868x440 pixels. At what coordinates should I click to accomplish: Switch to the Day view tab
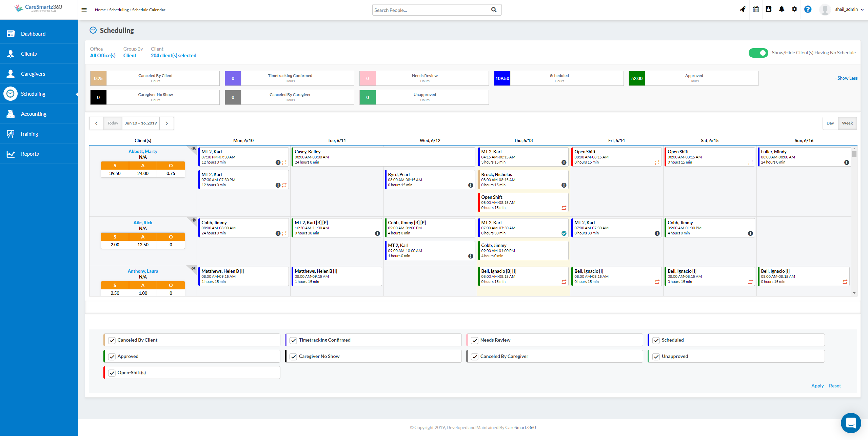coord(830,123)
